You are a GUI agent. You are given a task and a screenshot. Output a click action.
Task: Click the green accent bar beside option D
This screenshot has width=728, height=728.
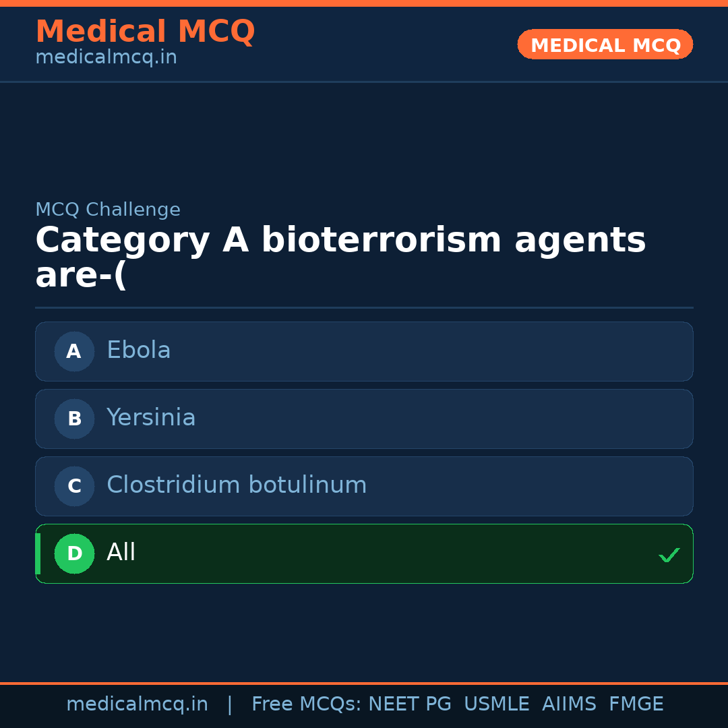tap(38, 553)
